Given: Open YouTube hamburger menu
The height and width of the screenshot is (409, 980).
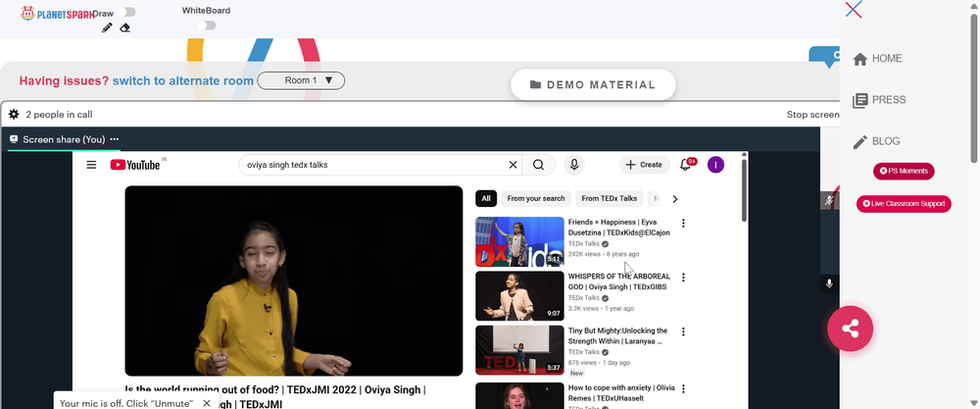Looking at the screenshot, I should pyautogui.click(x=91, y=165).
